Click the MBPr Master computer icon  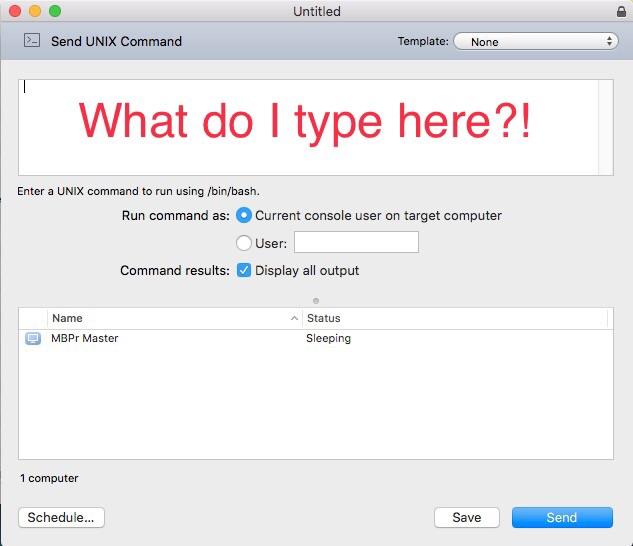click(33, 338)
